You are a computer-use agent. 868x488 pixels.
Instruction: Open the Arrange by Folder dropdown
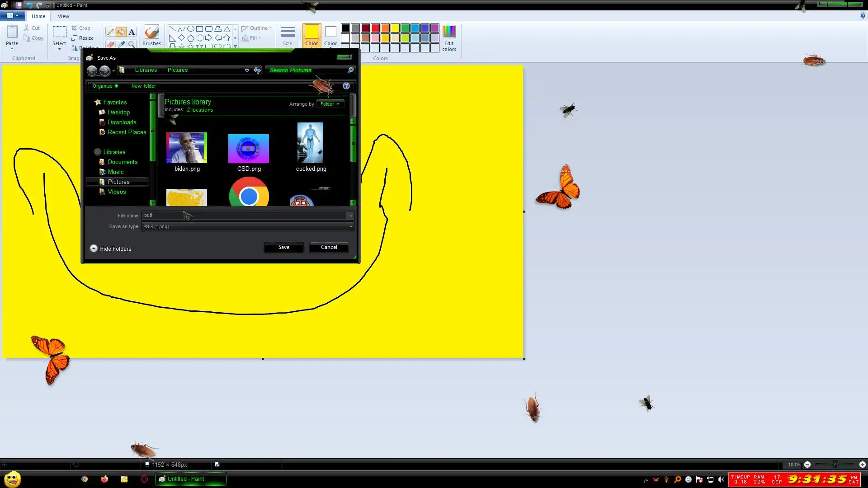(x=330, y=104)
